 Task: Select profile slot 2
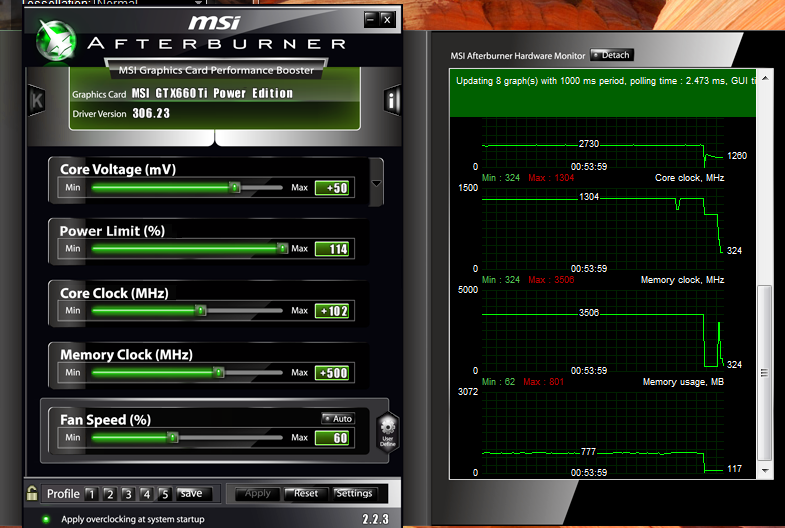[x=110, y=494]
